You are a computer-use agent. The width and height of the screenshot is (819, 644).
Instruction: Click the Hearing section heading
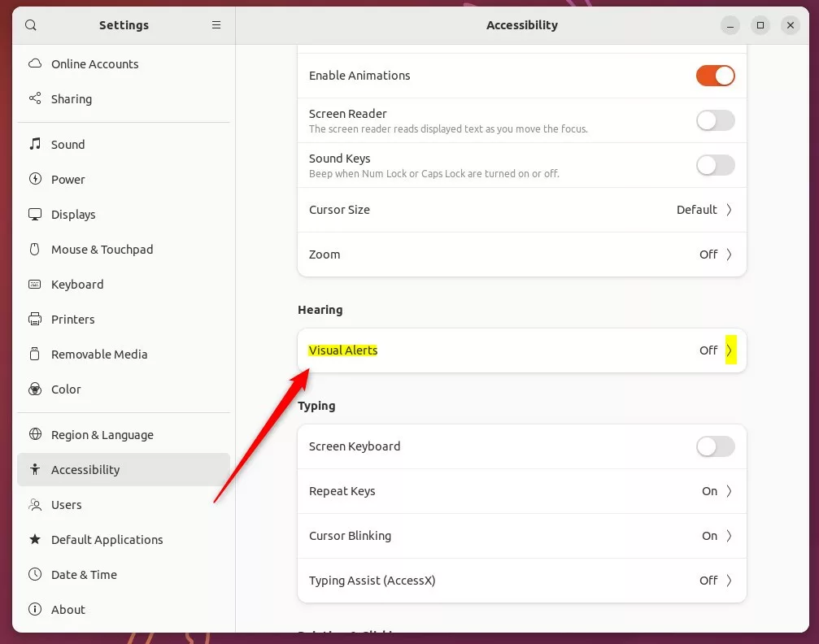point(320,310)
